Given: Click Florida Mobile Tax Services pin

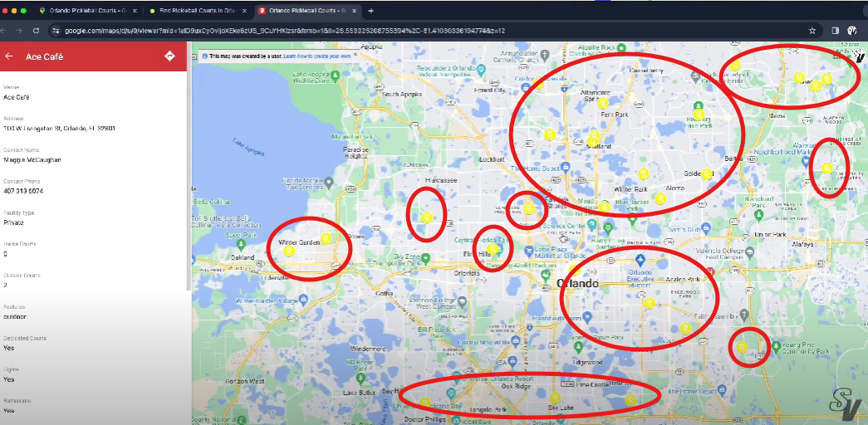Looking at the screenshot, I should [x=328, y=182].
